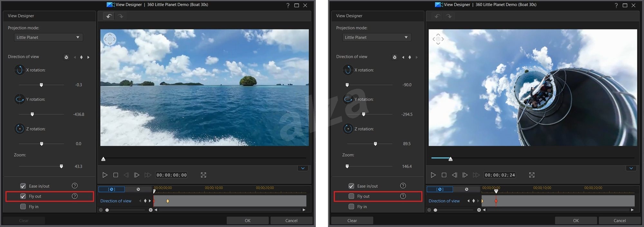
Task: Click X rotation slider handle in left window
Action: (x=41, y=85)
